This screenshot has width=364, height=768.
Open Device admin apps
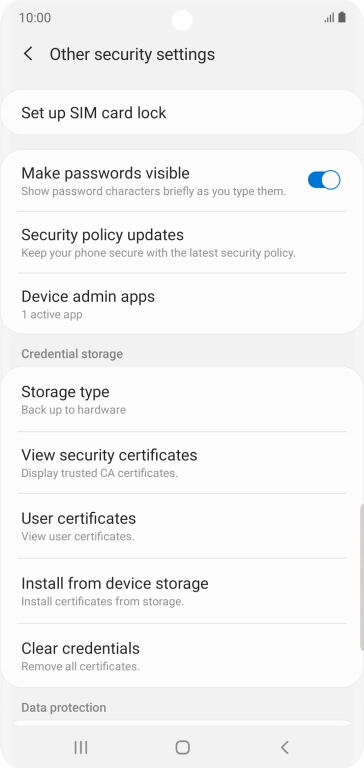click(182, 304)
